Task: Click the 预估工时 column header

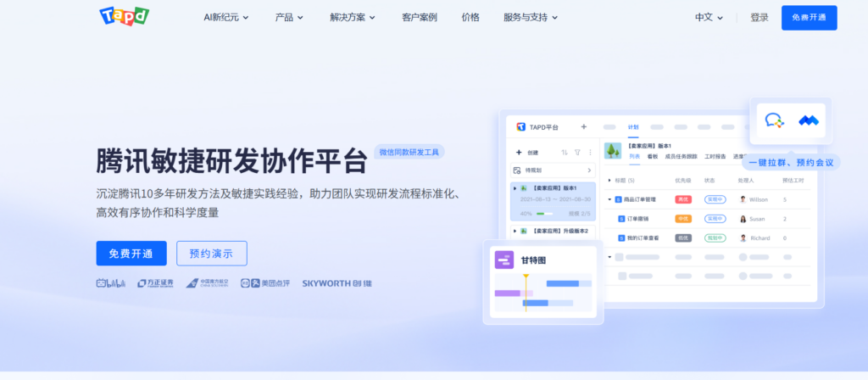Action: [x=793, y=181]
